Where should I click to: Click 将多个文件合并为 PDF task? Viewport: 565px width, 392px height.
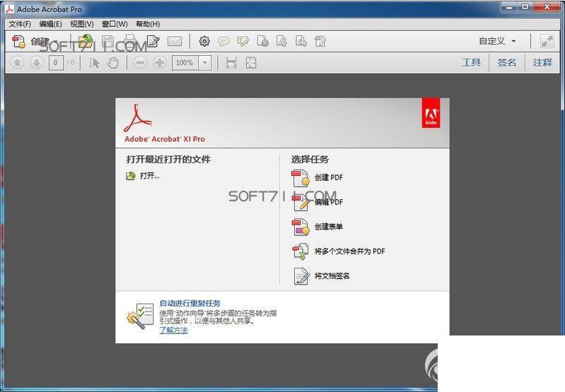(x=338, y=251)
